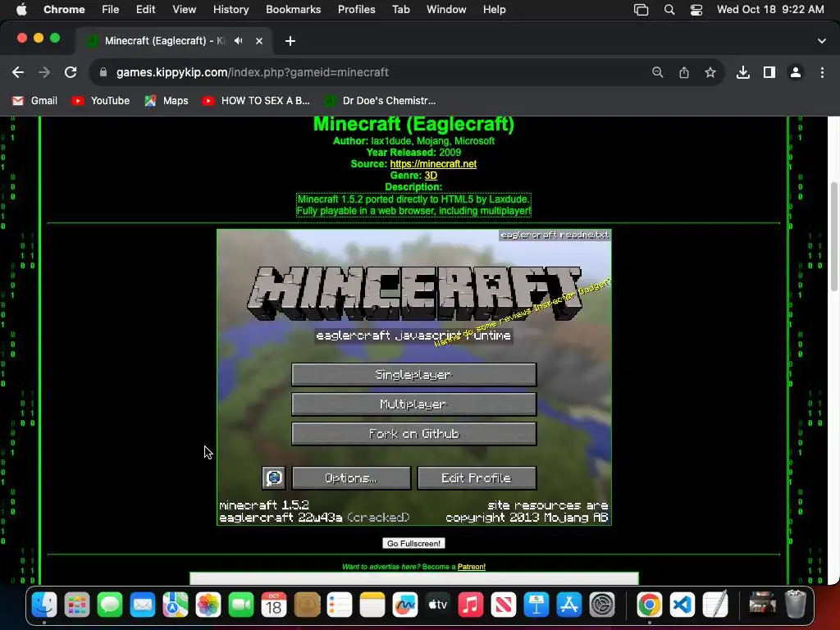The height and width of the screenshot is (630, 840).
Task: Open the Gmail bookmark
Action: tap(34, 101)
